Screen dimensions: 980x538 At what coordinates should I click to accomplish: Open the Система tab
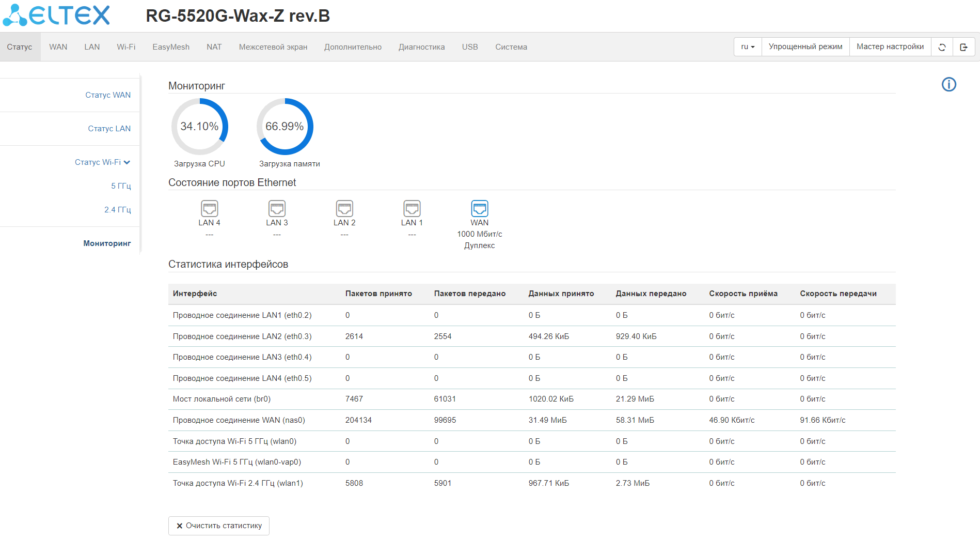[x=511, y=47]
